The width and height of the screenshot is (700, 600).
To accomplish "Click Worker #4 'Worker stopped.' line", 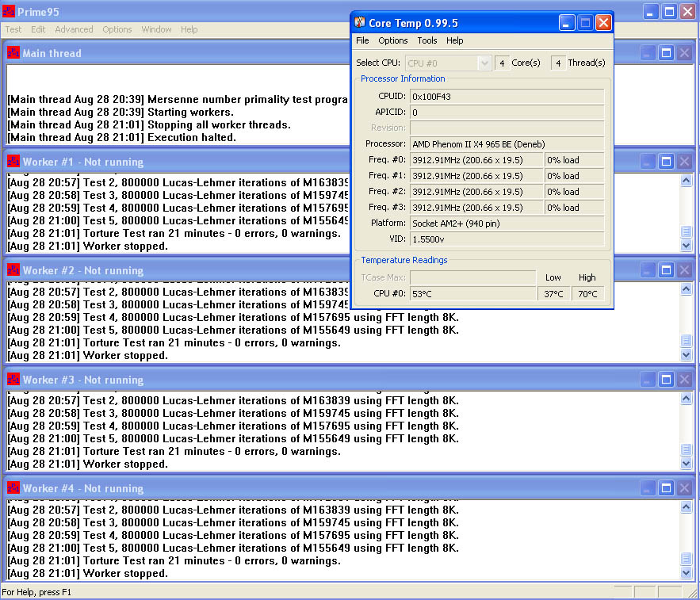I will point(88,573).
